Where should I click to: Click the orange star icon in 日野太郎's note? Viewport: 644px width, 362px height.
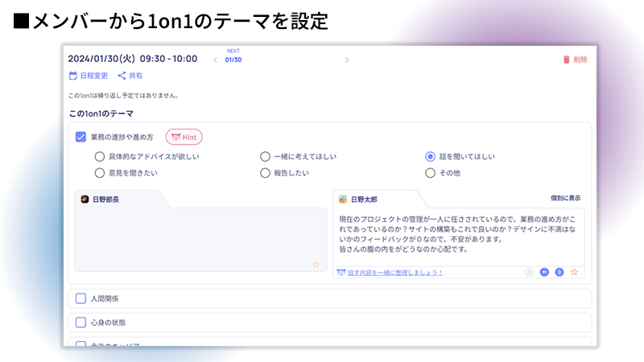[574, 272]
